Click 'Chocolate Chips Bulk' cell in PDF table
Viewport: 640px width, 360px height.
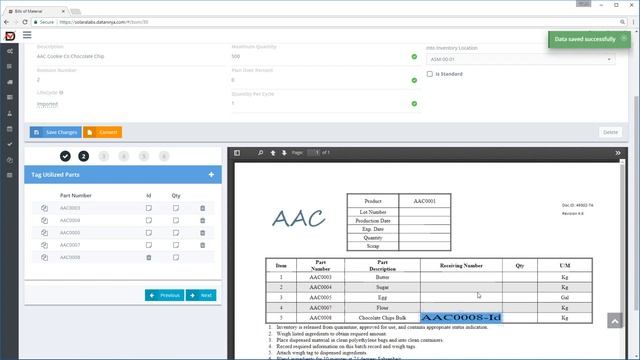pos(382,318)
